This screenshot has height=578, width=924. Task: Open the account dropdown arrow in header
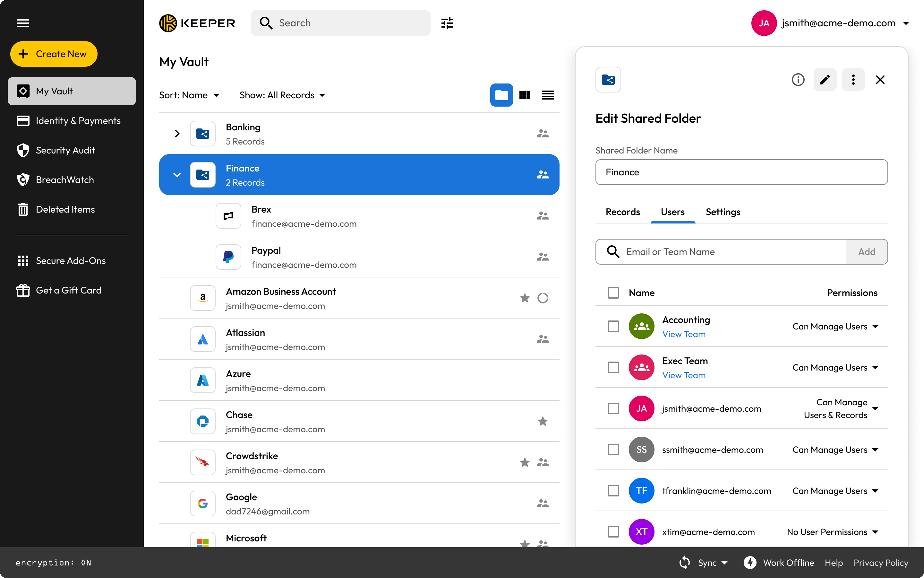906,23
